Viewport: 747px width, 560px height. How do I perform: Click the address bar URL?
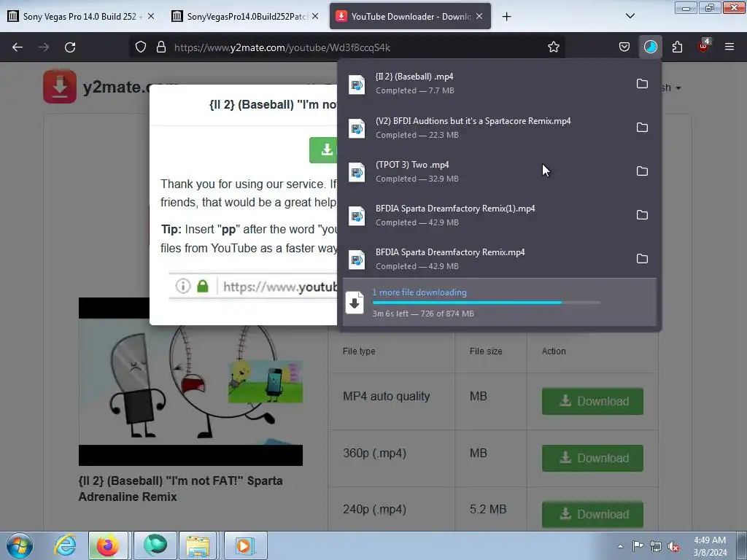point(282,47)
